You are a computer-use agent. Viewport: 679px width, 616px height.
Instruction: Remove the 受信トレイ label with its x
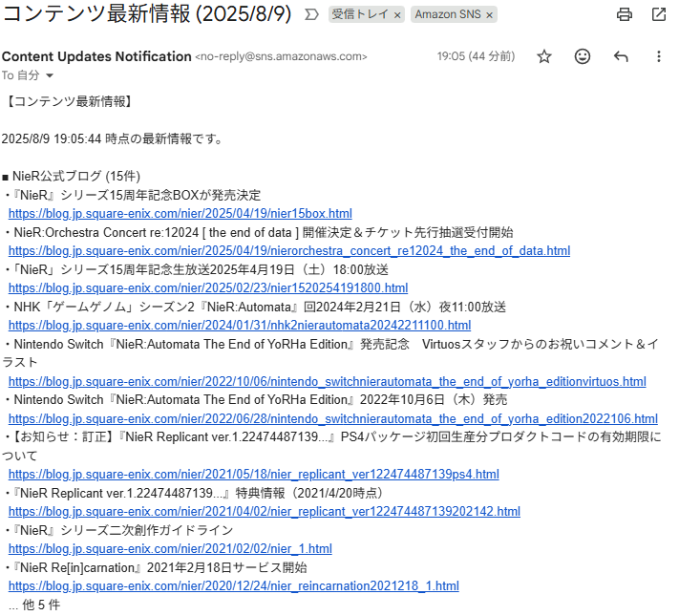point(397,15)
